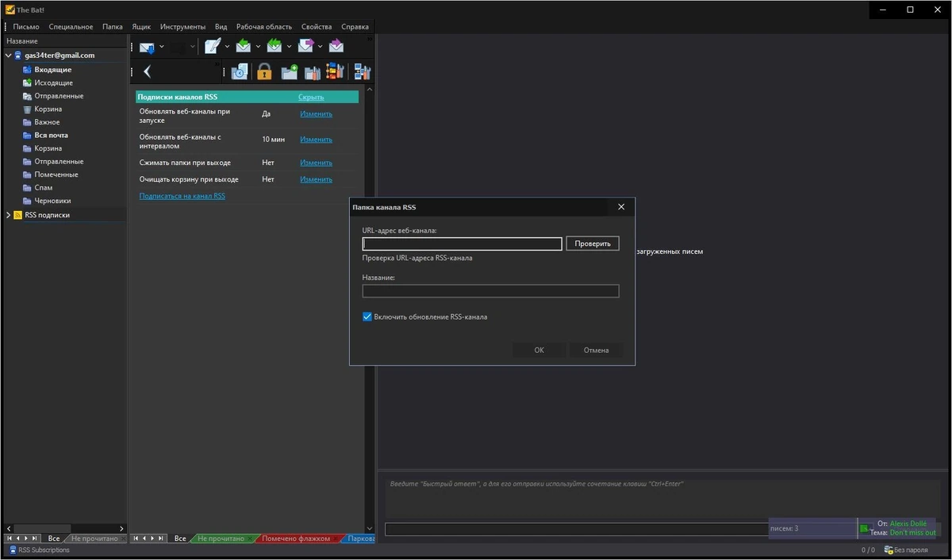The width and height of the screenshot is (952, 560).
Task: Open dropdown arrow next to new message icon
Action: [x=227, y=47]
